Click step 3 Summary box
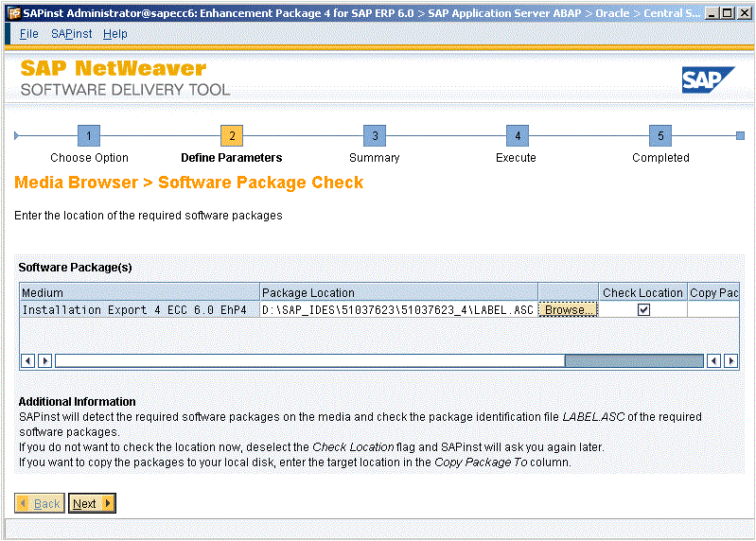 click(375, 136)
